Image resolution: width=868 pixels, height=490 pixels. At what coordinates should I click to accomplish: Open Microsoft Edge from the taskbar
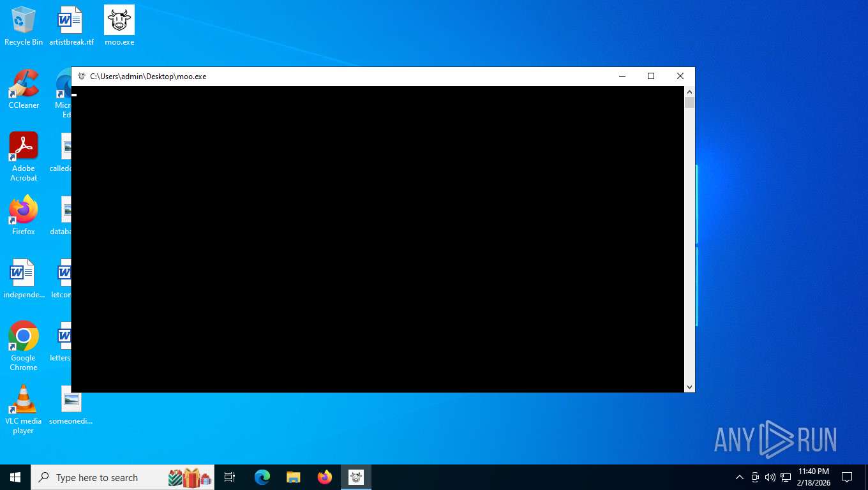[x=262, y=477]
